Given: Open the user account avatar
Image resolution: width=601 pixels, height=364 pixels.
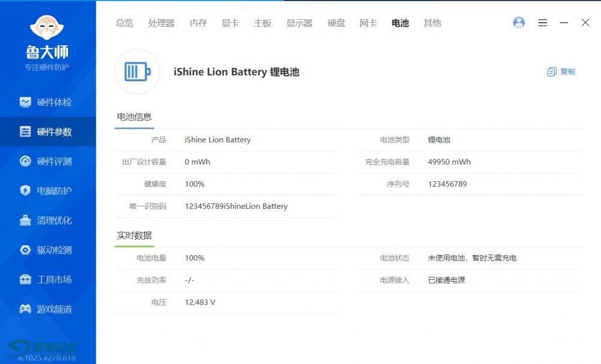Looking at the screenshot, I should click(x=519, y=23).
